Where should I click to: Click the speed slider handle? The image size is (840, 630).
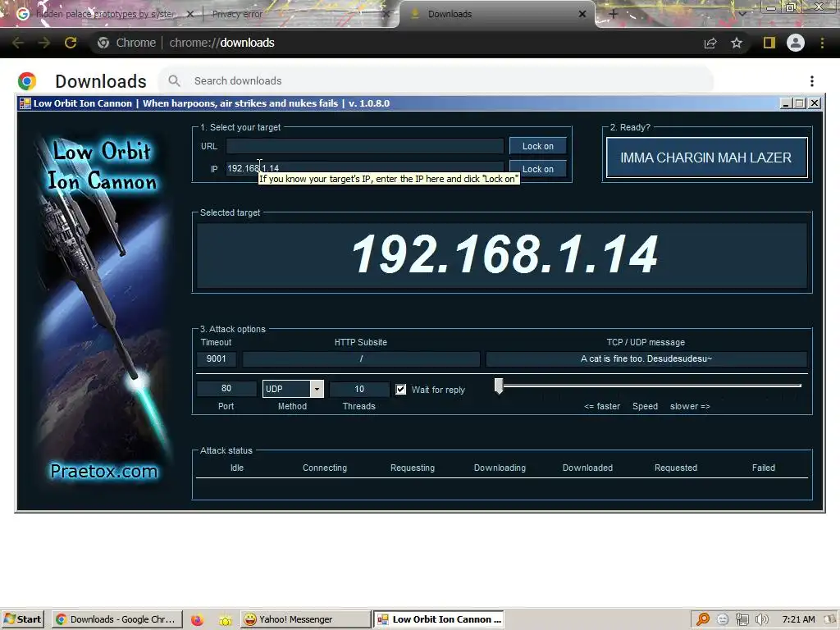(x=499, y=386)
